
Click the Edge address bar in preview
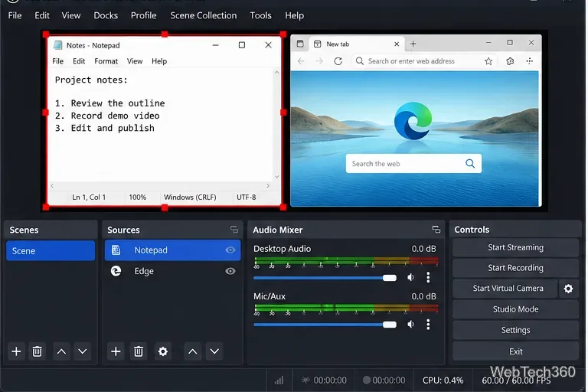pyautogui.click(x=423, y=61)
